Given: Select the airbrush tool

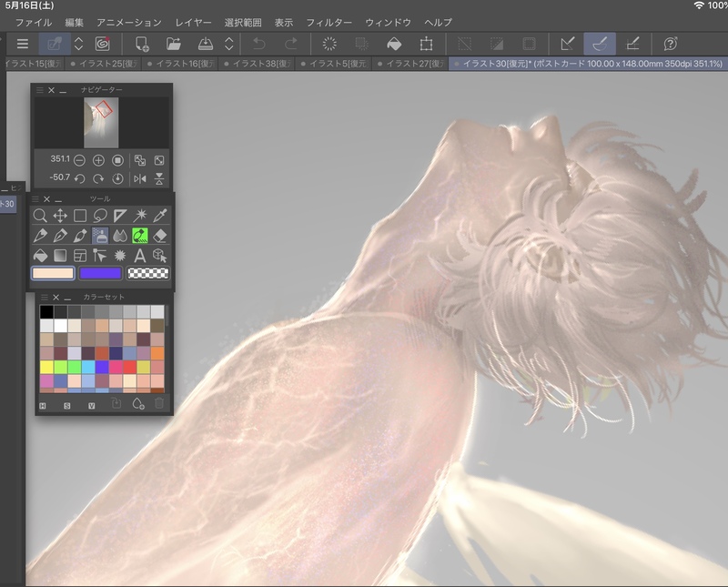Looking at the screenshot, I should [x=100, y=236].
